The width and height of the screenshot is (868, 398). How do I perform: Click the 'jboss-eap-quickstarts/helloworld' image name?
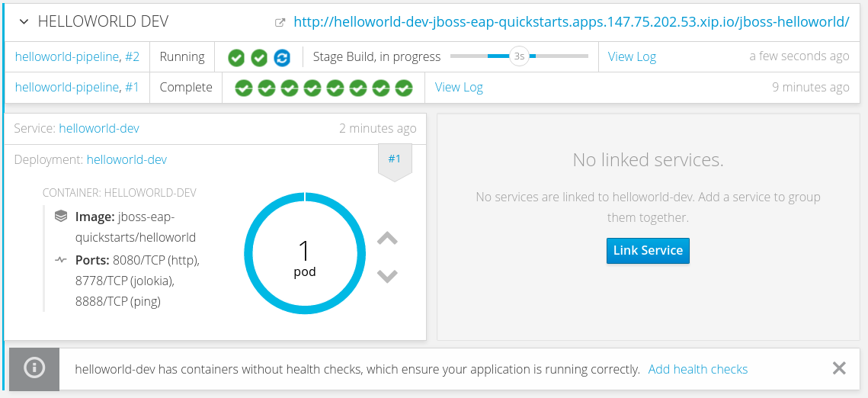(136, 227)
